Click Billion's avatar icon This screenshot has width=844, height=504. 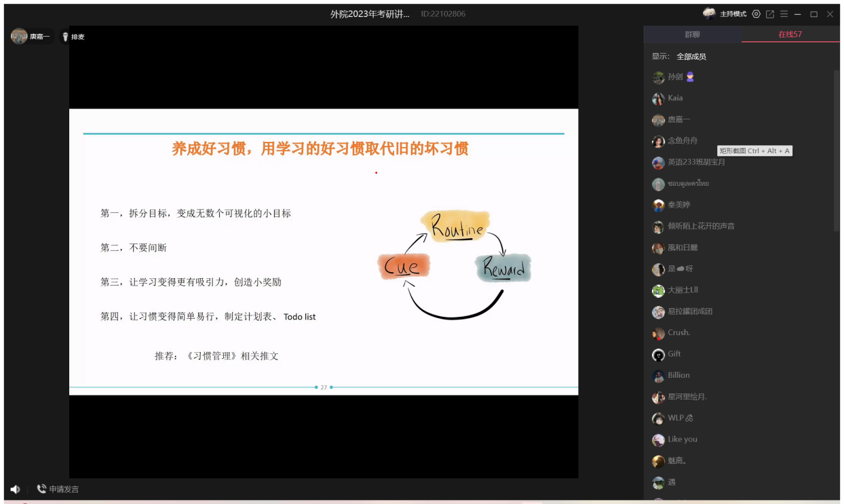(x=658, y=376)
